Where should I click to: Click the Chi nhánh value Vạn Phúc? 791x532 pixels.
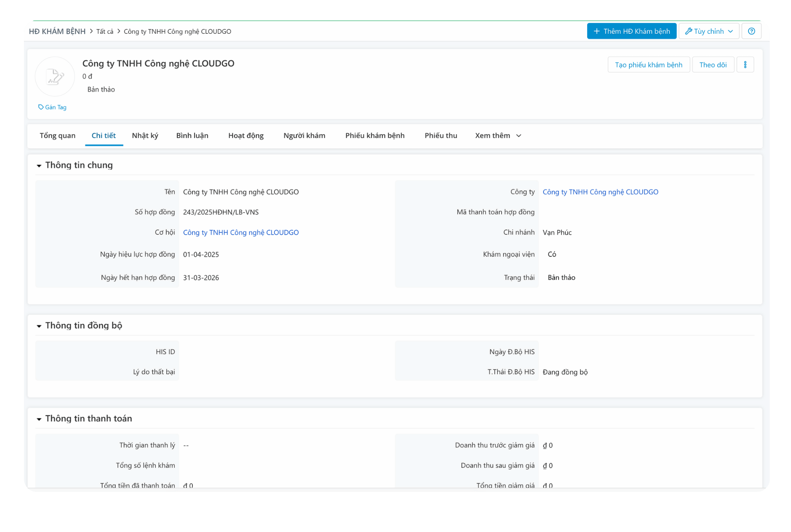tap(557, 232)
